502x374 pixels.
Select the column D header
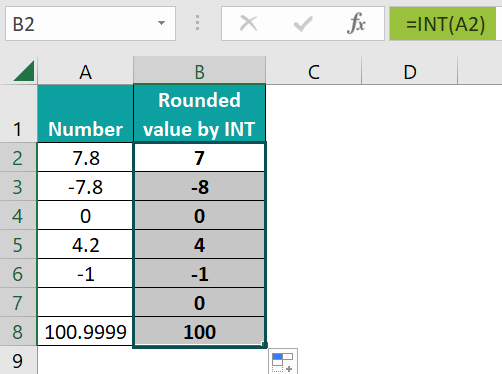pos(410,71)
